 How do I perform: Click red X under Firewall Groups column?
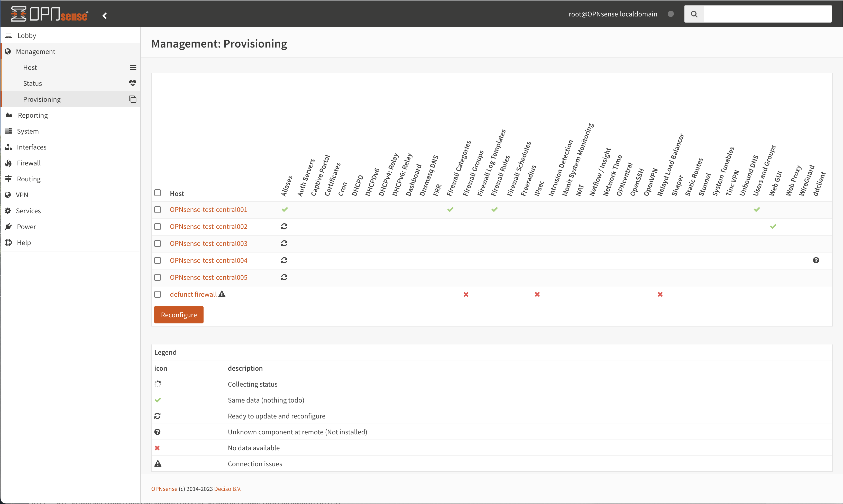466,294
